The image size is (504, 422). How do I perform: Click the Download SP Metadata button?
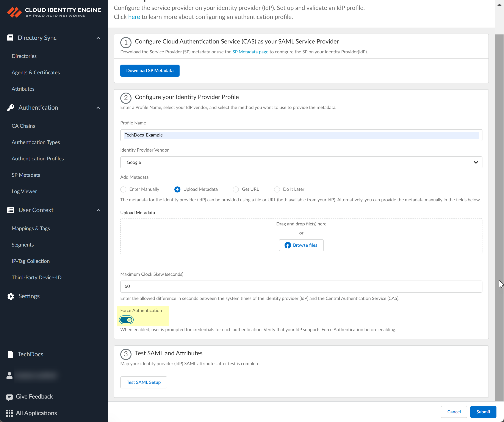click(x=150, y=70)
